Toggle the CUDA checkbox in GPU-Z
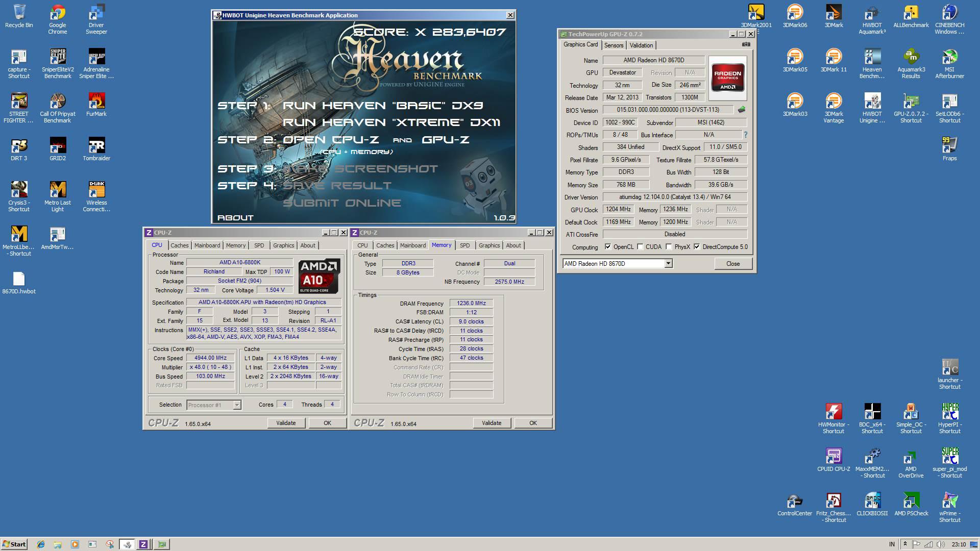980x551 pixels. click(640, 247)
